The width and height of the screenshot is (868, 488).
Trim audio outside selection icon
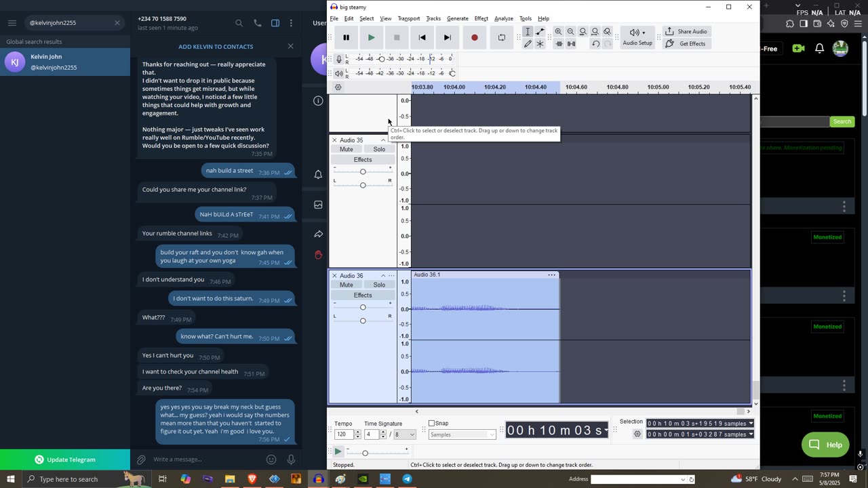pyautogui.click(x=559, y=44)
